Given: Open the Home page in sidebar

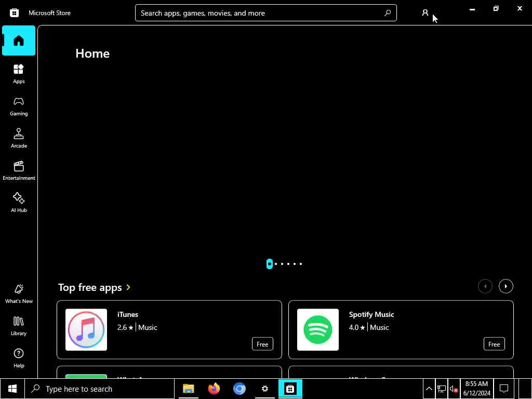Looking at the screenshot, I should coord(19,41).
